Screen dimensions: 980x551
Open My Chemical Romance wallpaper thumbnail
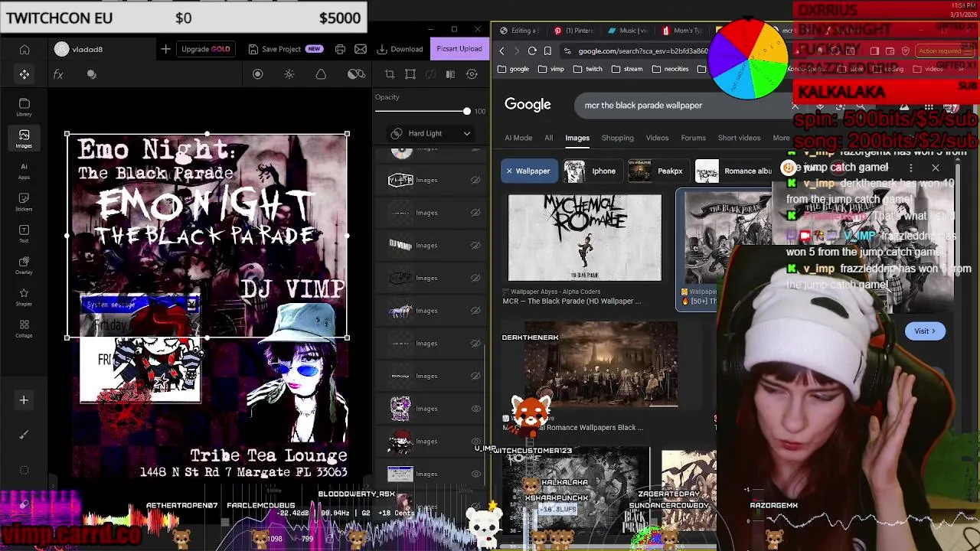point(585,237)
